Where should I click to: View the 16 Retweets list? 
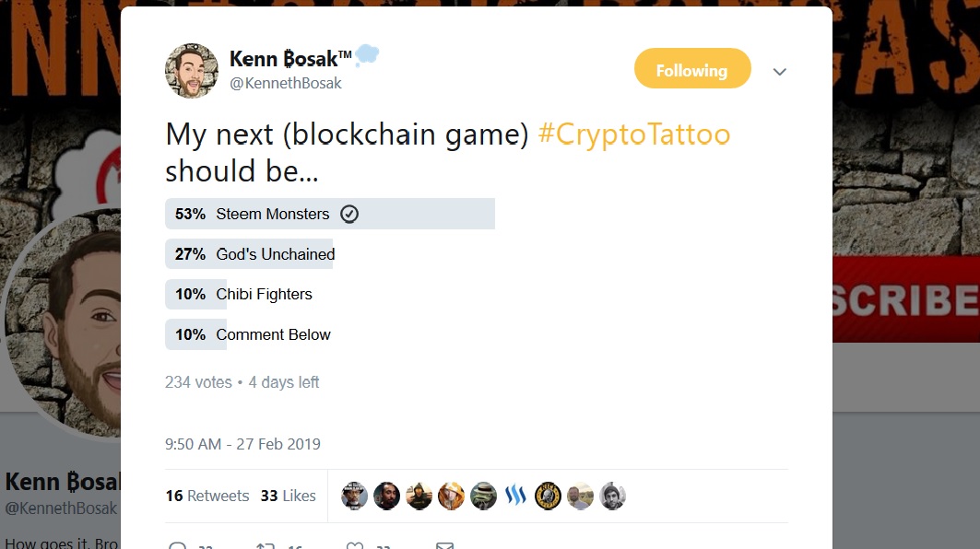tap(207, 496)
